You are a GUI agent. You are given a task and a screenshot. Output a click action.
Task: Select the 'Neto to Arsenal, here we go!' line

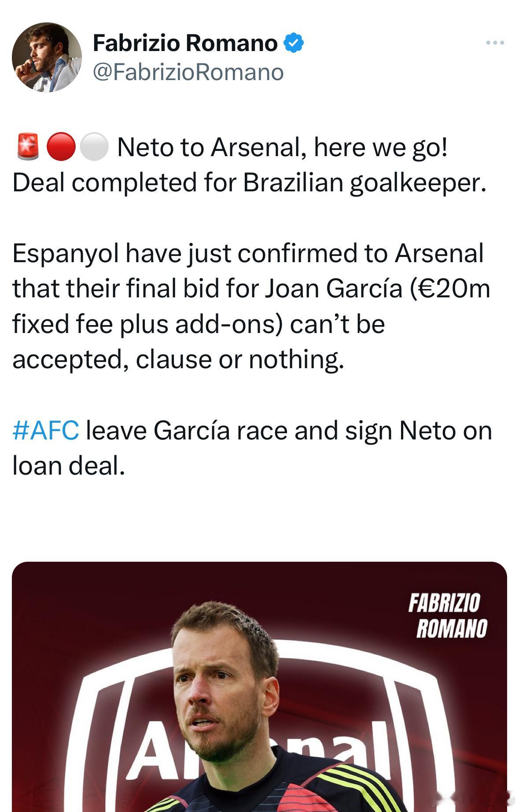point(282,147)
